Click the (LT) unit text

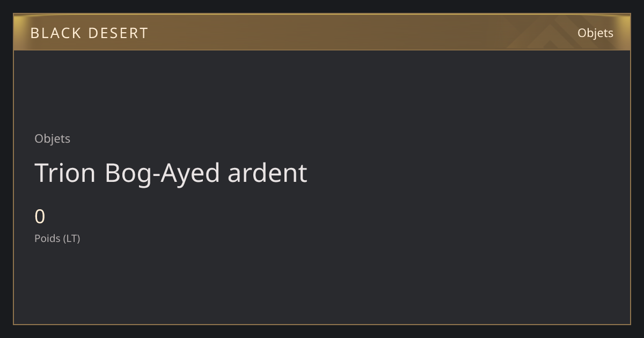[x=71, y=238]
